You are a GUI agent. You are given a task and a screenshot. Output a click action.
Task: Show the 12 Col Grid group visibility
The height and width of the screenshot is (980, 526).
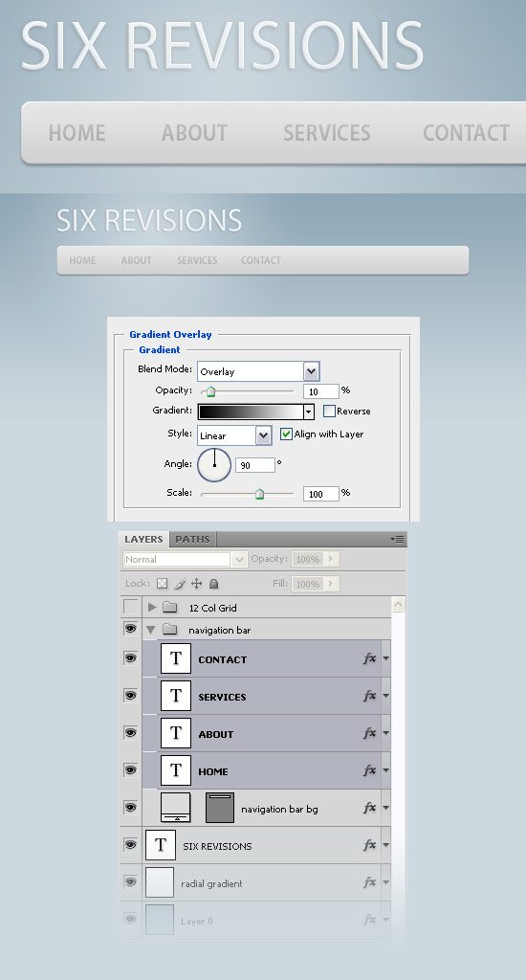coord(131,606)
